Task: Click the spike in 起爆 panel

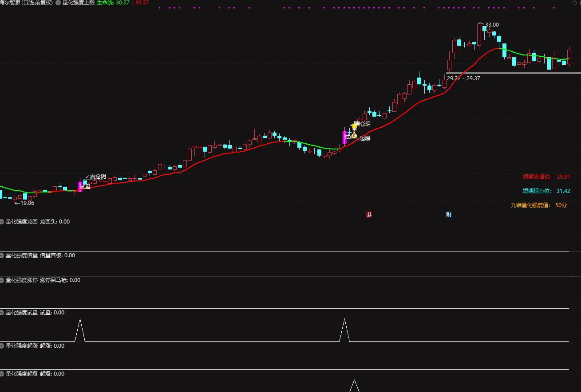Action: tap(354, 386)
